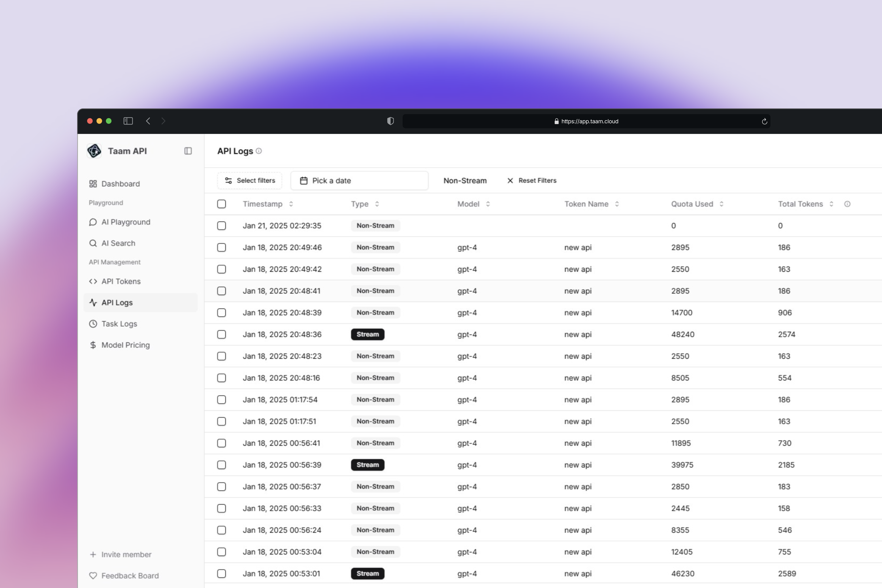The image size is (882, 588).
Task: Select the AI Playground chat icon
Action: (93, 222)
